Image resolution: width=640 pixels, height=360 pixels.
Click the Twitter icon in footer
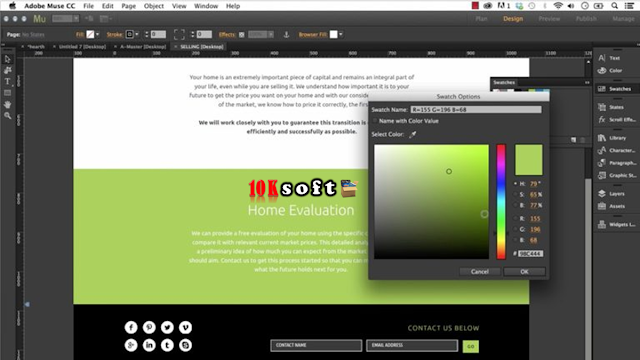(x=167, y=327)
